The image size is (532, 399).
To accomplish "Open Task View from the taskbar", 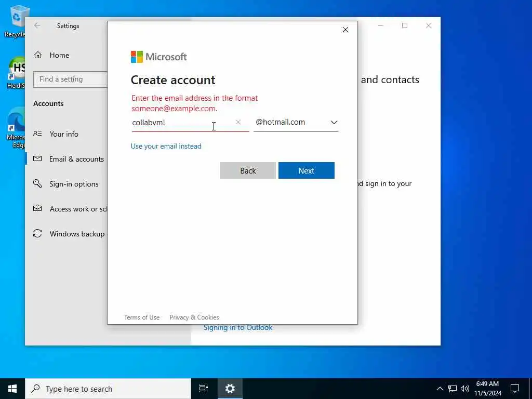I will point(204,389).
